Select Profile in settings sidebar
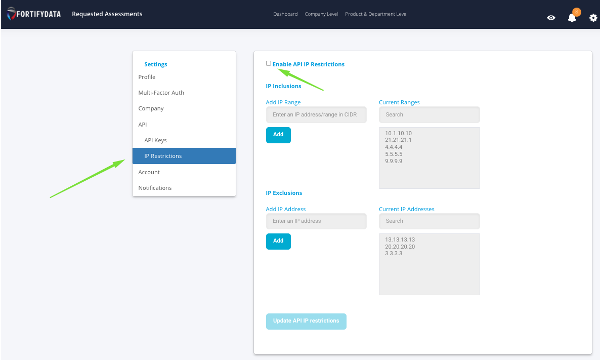The image size is (600, 360). (147, 77)
